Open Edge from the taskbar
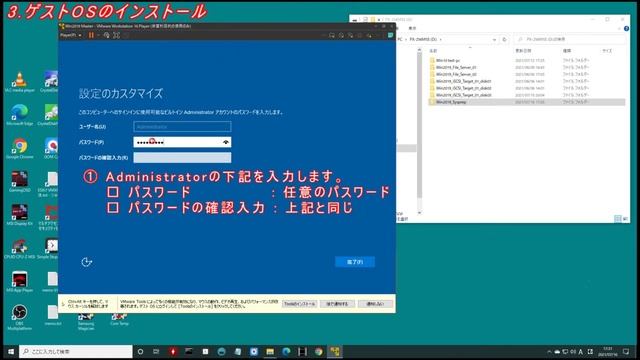This screenshot has height=360, width=640. coord(287,351)
